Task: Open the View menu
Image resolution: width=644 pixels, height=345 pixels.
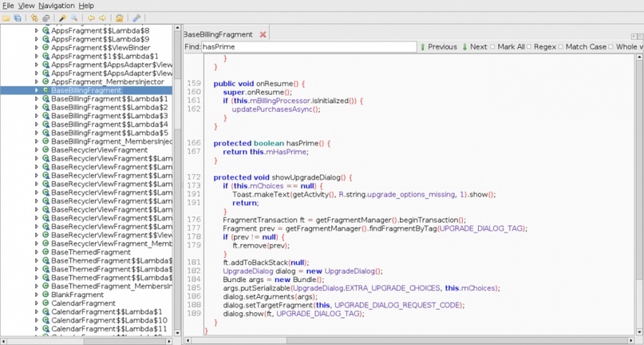Action: [x=26, y=6]
